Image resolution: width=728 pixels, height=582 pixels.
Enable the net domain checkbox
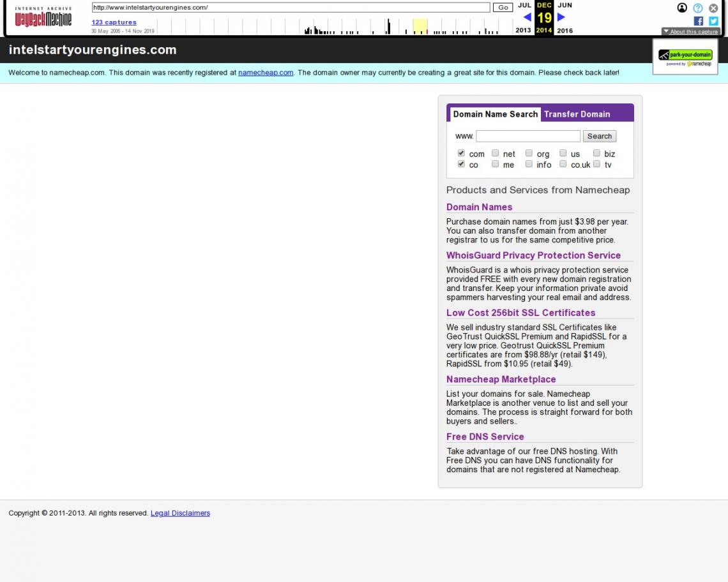496,153
